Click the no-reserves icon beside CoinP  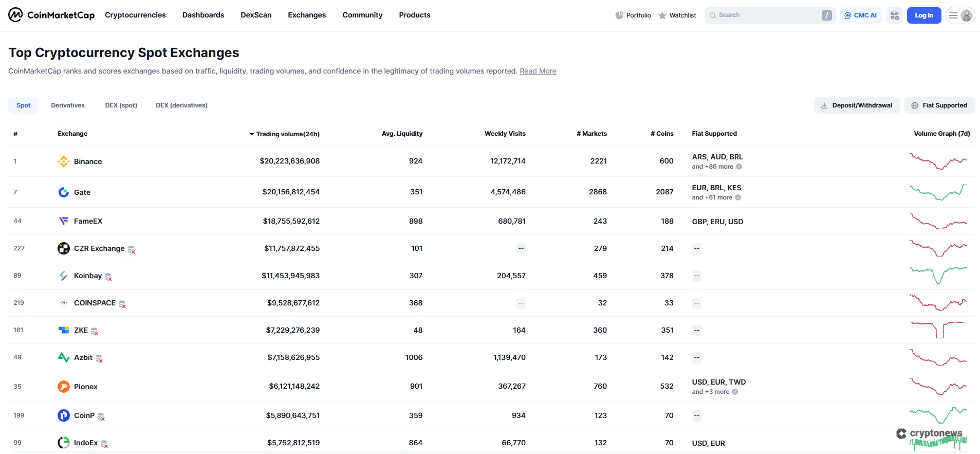coord(101,417)
